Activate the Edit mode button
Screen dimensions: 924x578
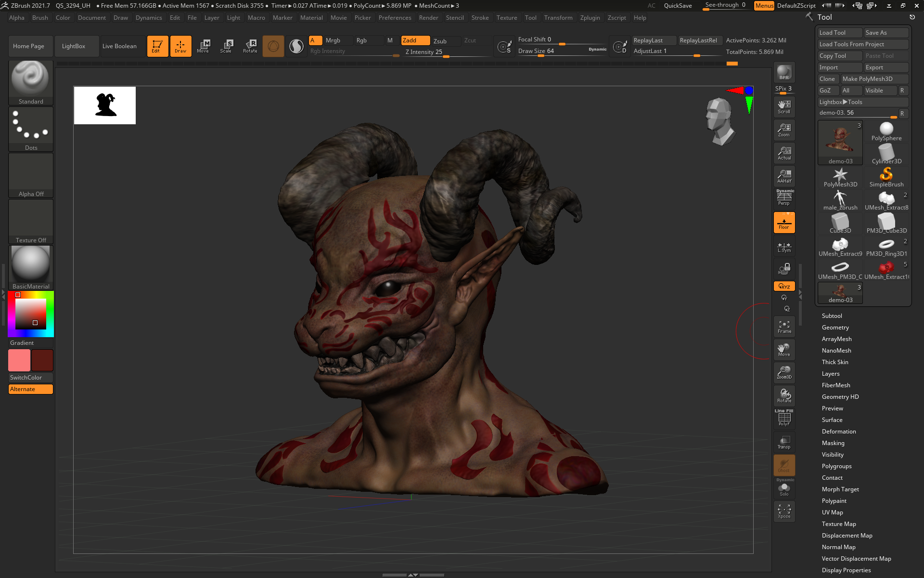tap(157, 46)
